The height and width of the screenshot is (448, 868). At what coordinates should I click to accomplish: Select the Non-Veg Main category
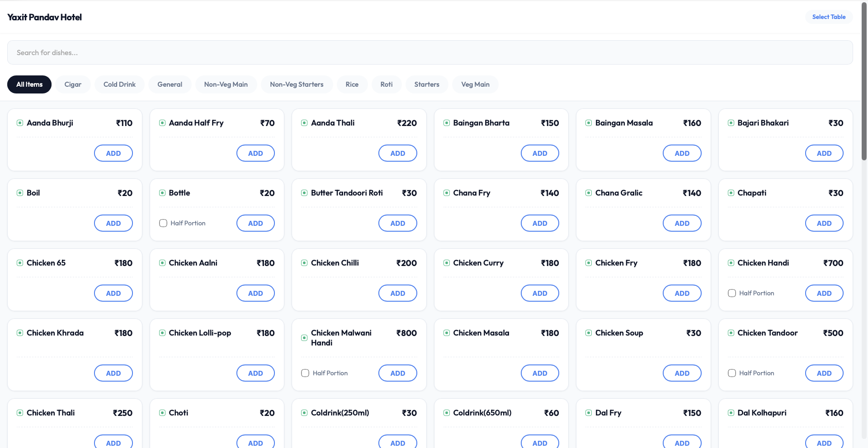pyautogui.click(x=226, y=84)
